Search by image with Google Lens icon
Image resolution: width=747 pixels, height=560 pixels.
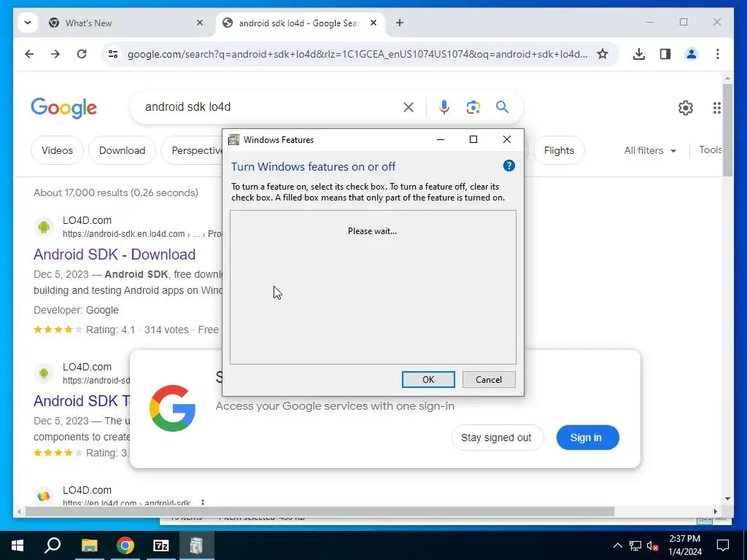pyautogui.click(x=473, y=107)
